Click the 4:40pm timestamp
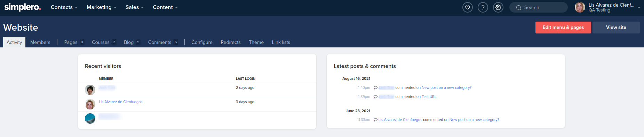 (364, 88)
